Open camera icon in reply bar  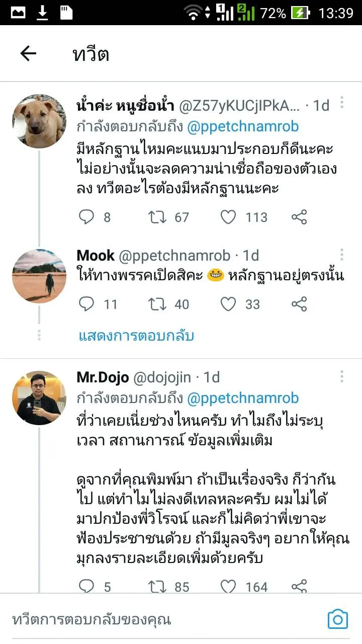pos(338,619)
